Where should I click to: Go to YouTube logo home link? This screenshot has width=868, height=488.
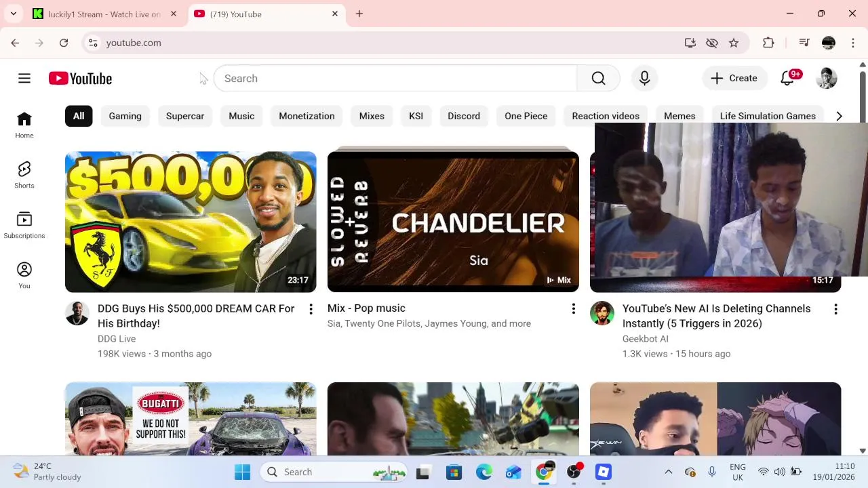[80, 79]
